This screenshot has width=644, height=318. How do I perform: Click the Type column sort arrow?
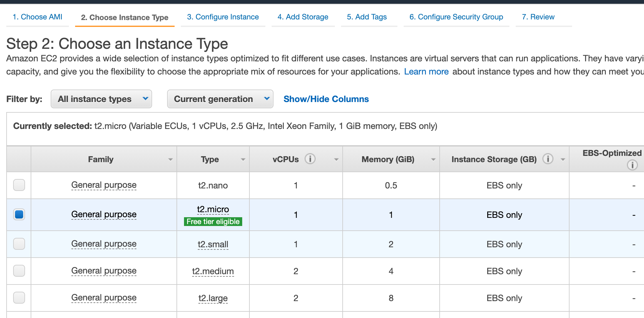243,160
